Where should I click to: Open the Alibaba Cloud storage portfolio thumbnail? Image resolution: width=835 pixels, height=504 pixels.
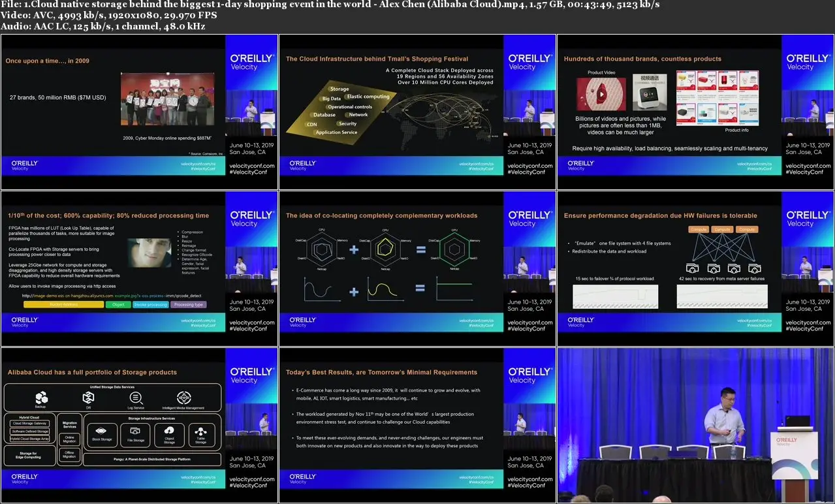[139, 425]
